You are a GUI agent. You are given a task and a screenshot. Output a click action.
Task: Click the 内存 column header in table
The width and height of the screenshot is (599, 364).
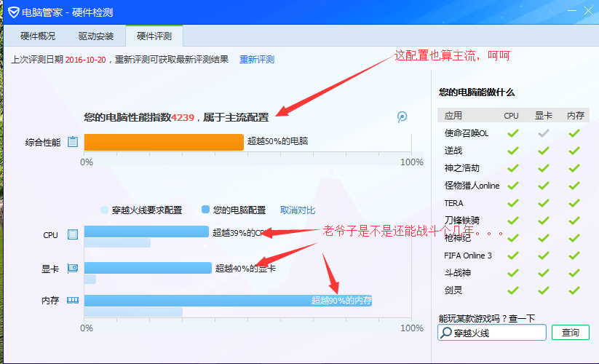[575, 115]
